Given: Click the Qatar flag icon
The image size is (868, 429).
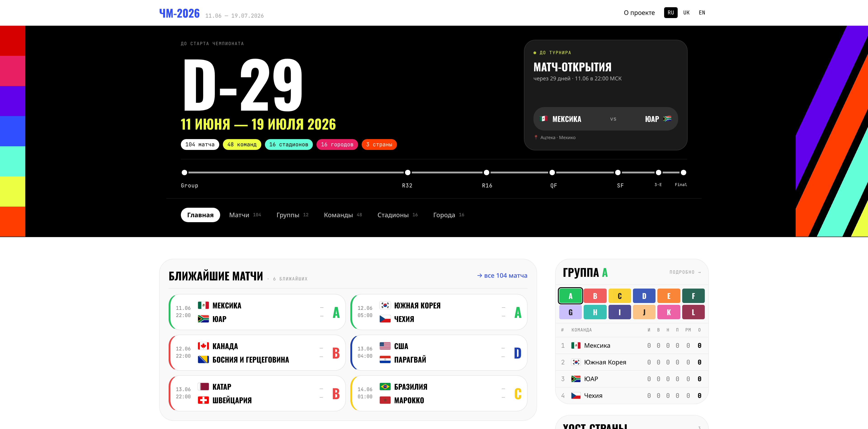Looking at the screenshot, I should pyautogui.click(x=203, y=387).
